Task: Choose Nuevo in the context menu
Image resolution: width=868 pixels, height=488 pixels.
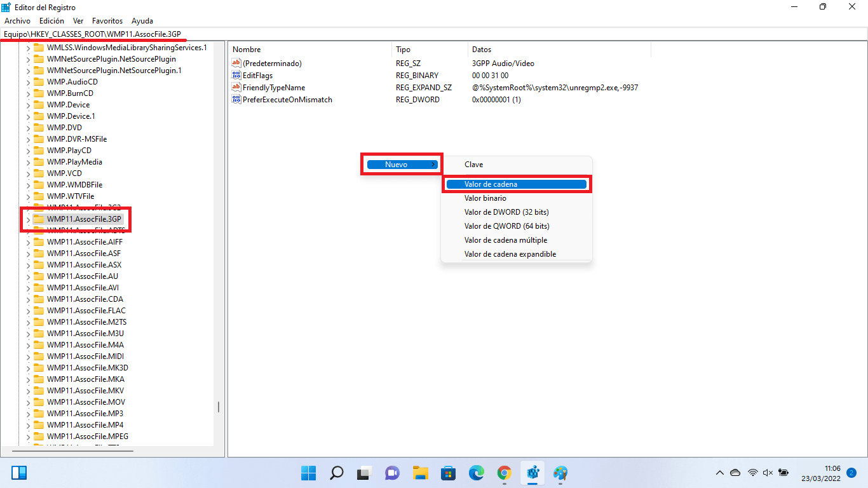Action: coord(402,165)
